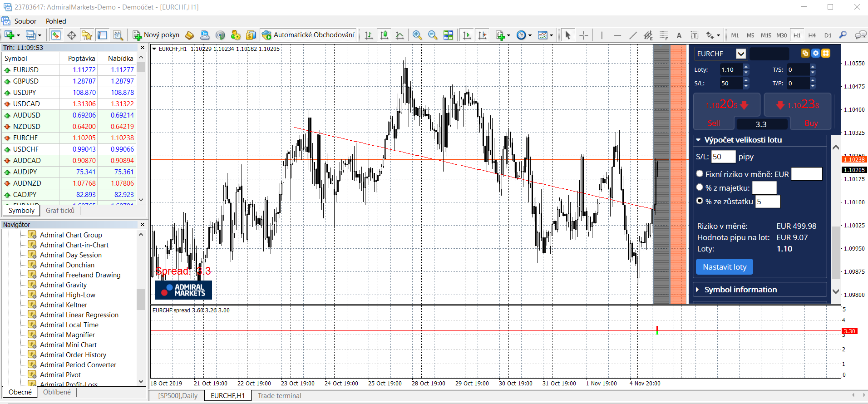Open the Pohled menu
This screenshot has width=868, height=404.
tap(56, 21)
